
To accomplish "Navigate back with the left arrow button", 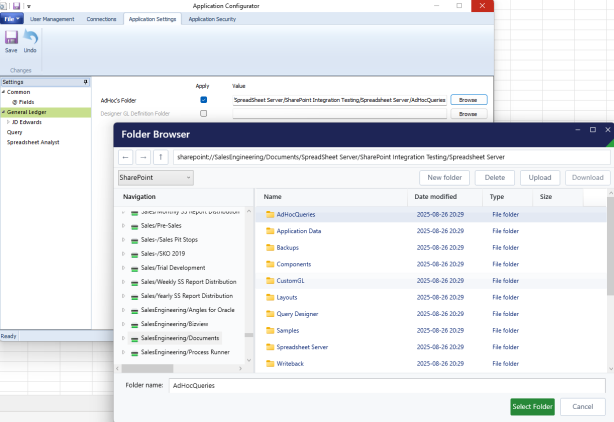I will pyautogui.click(x=125, y=157).
